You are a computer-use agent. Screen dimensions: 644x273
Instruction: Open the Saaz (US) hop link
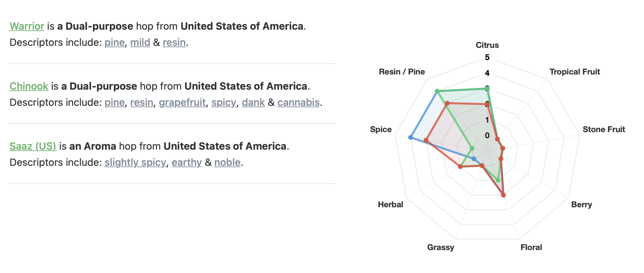(x=33, y=146)
